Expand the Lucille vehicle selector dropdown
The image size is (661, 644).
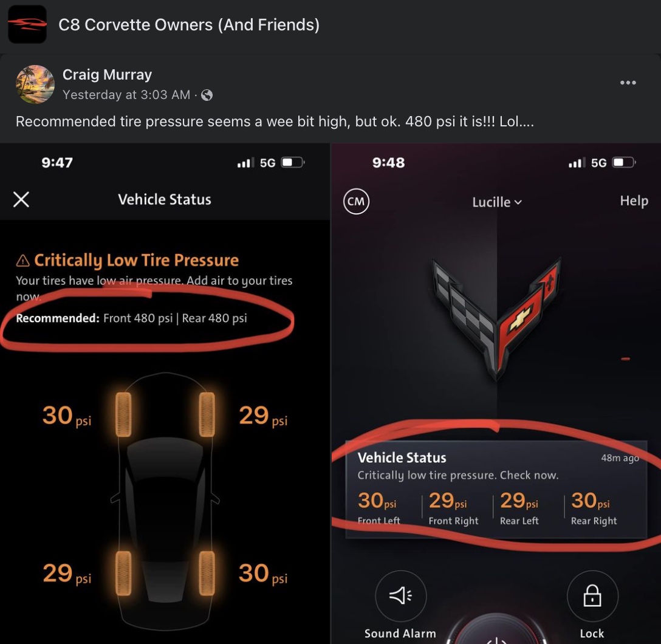click(x=496, y=202)
